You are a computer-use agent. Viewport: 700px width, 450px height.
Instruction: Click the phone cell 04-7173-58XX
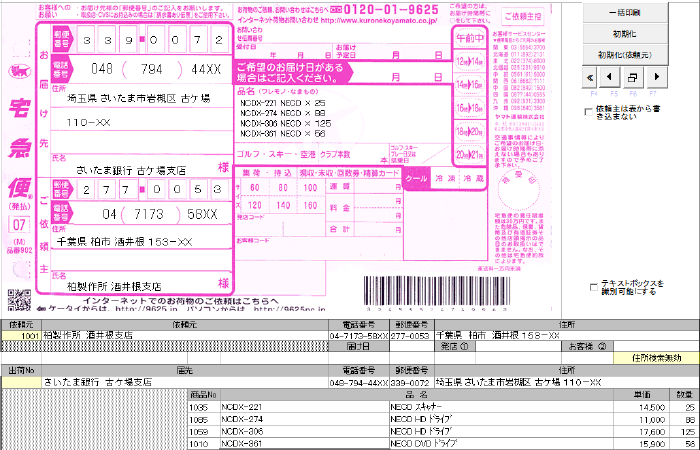359,335
